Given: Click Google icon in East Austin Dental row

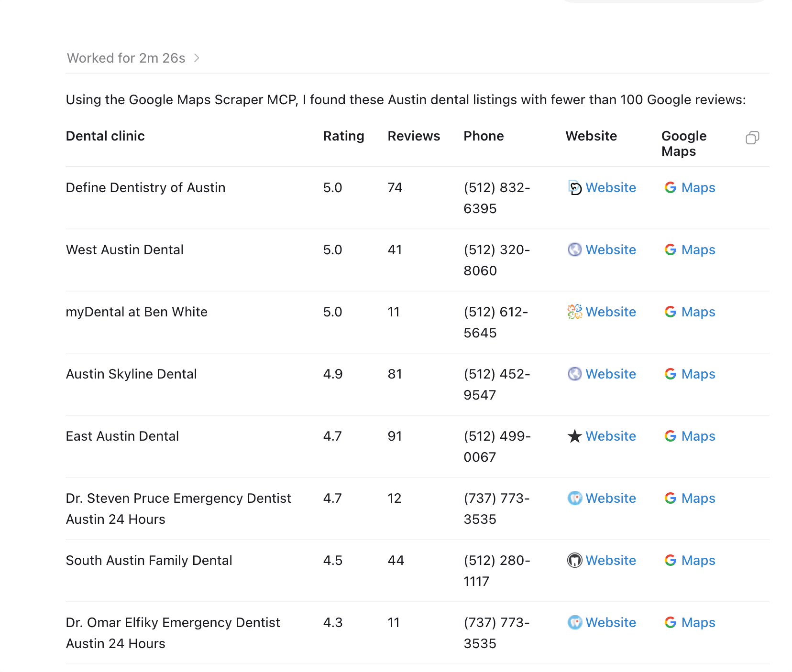Looking at the screenshot, I should pyautogui.click(x=671, y=436).
